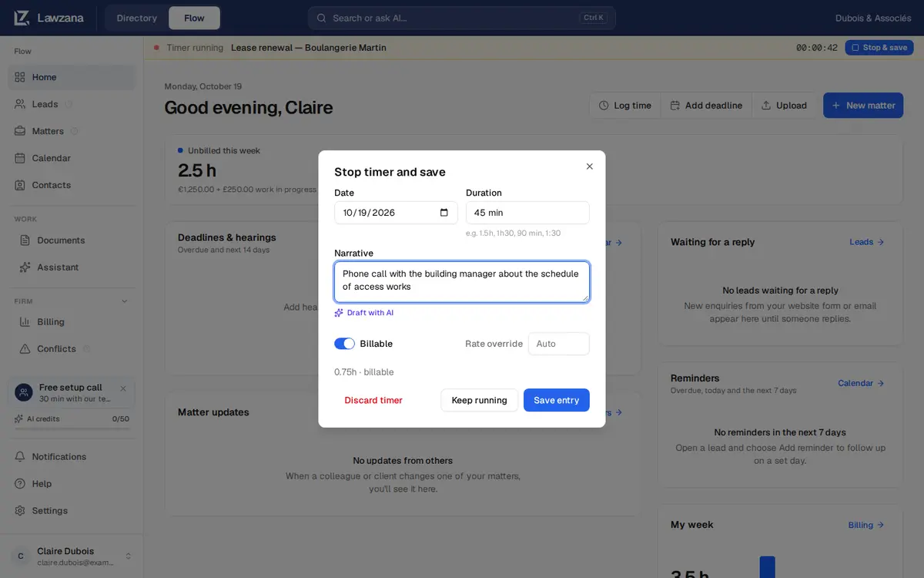Turn off the Billable toggle
Screen dimensions: 924x578
[344, 344]
